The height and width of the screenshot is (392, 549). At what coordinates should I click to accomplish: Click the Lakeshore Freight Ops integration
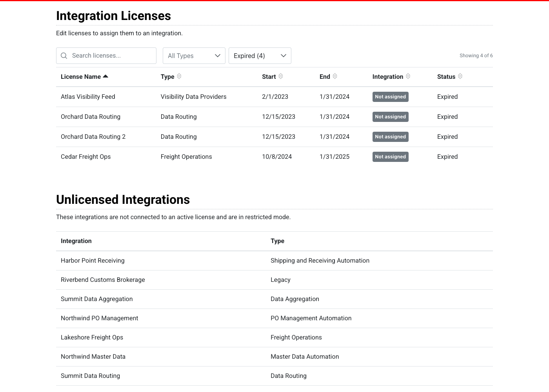92,338
